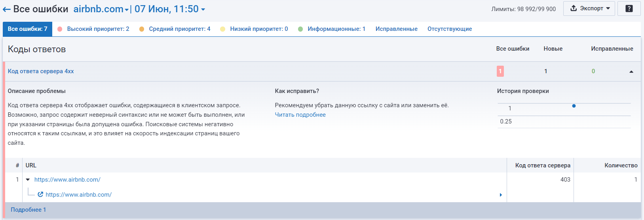Switch to Низкий приоритет: 0 tab
Viewport: 644px width, 220px height.
click(254, 29)
